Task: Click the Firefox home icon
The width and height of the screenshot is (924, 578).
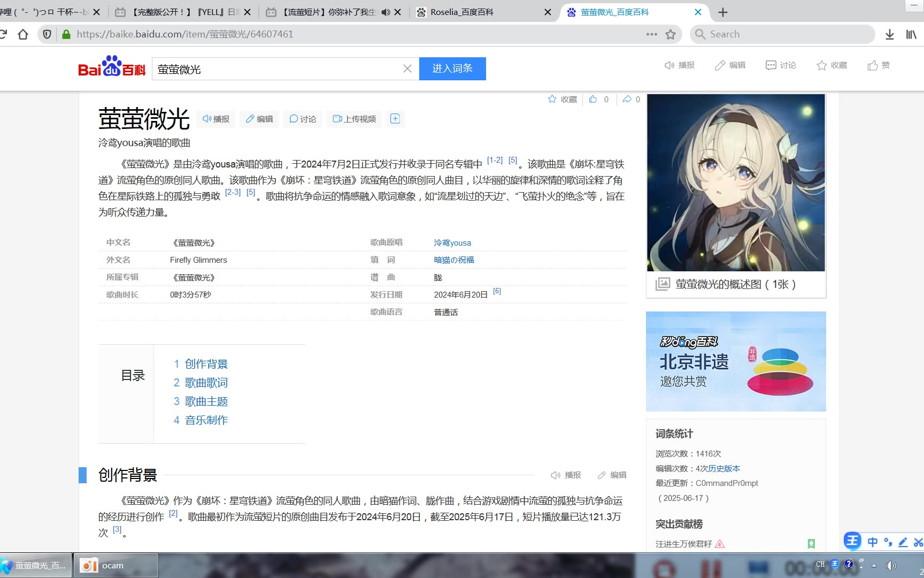Action: tap(23, 34)
